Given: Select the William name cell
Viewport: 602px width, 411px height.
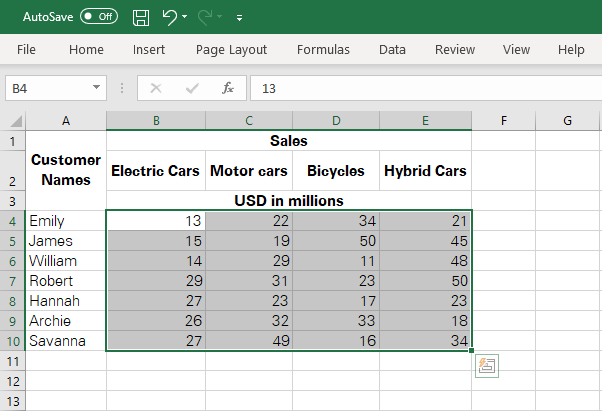Looking at the screenshot, I should coord(66,261).
